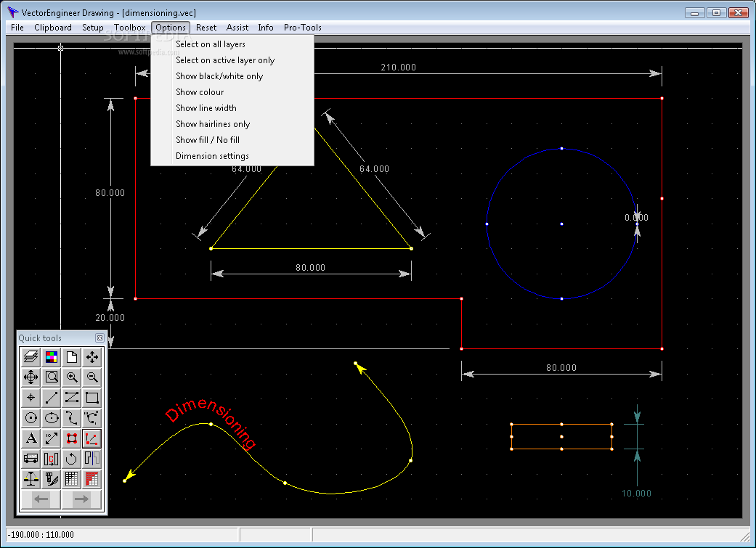756x548 pixels.
Task: Click the new blank page icon
Action: pyautogui.click(x=71, y=357)
